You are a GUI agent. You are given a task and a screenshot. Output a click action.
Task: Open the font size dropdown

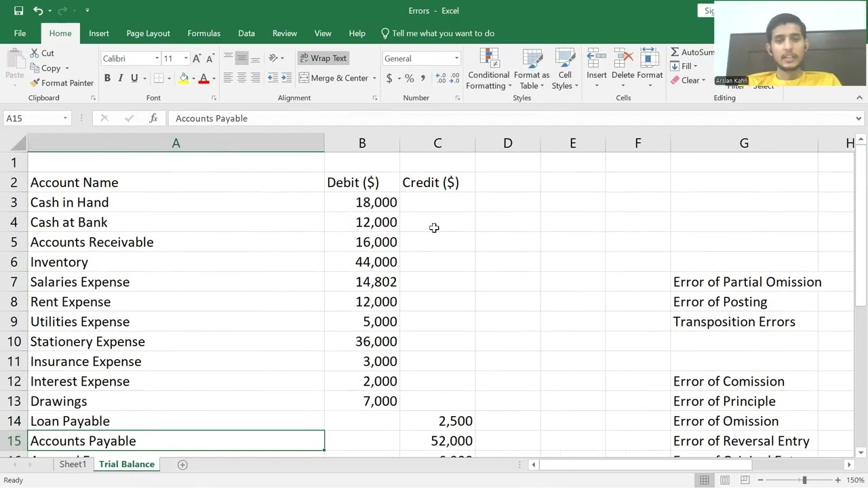click(x=186, y=59)
